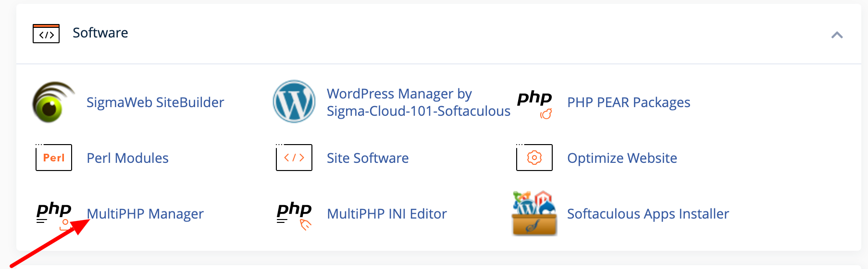The image size is (868, 269).
Task: Click the Softaculous Apps Installer box icon
Action: 534,213
